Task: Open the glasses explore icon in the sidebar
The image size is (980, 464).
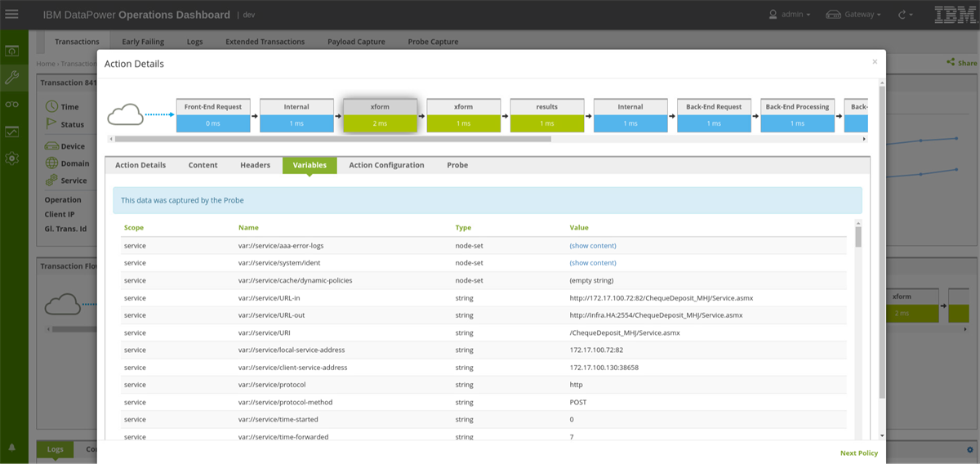Action: click(x=12, y=104)
